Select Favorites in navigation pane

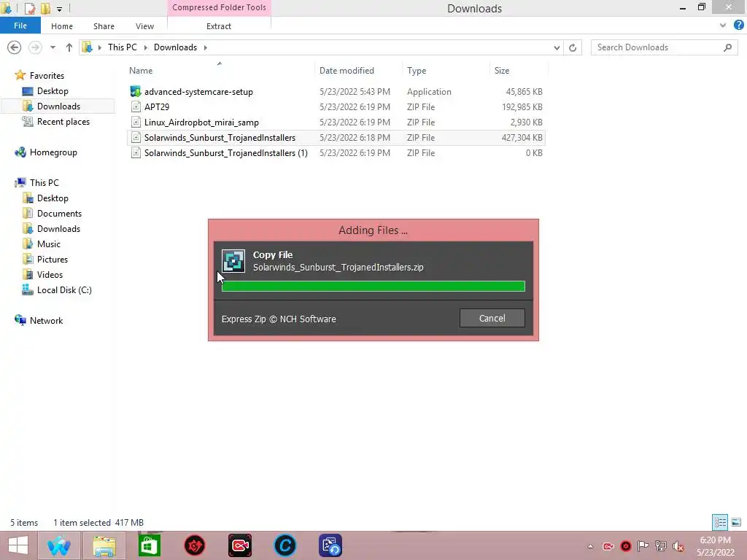pos(47,76)
